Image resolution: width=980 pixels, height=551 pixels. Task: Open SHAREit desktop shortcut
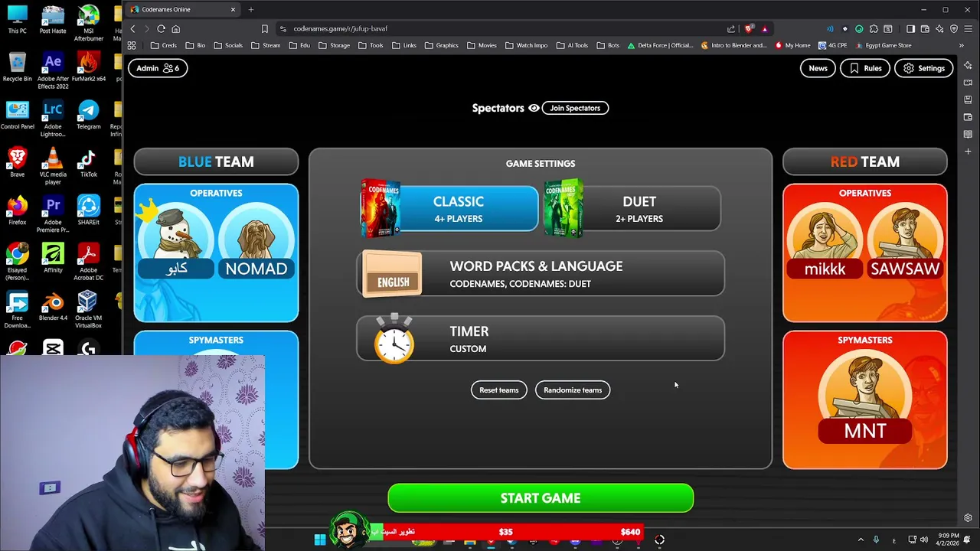tap(88, 210)
